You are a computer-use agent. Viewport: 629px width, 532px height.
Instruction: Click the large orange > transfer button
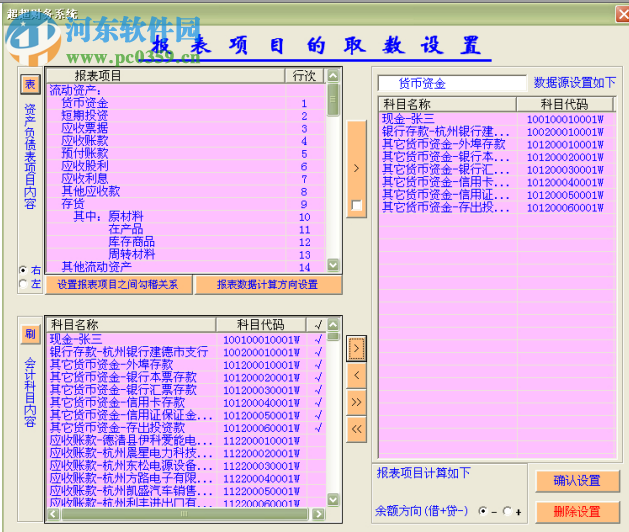(x=356, y=169)
